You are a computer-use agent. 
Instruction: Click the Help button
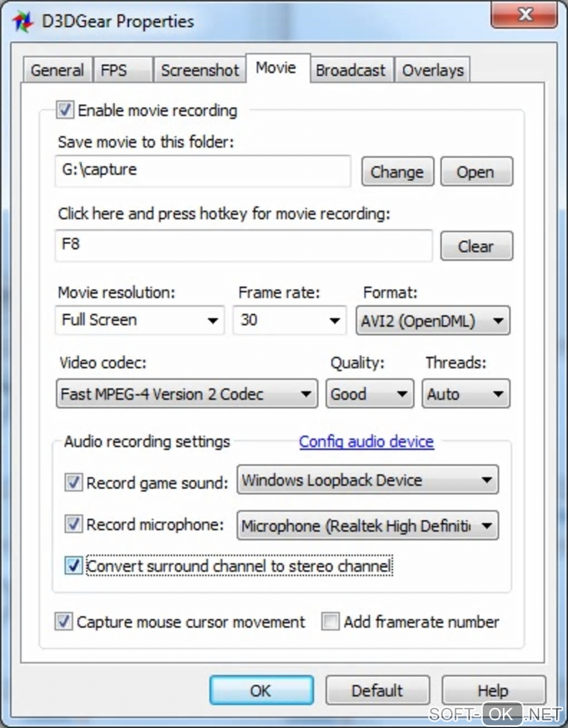(493, 690)
